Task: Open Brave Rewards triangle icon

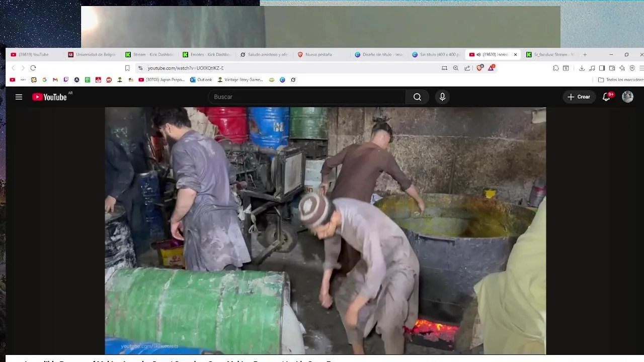Action: tap(491, 68)
